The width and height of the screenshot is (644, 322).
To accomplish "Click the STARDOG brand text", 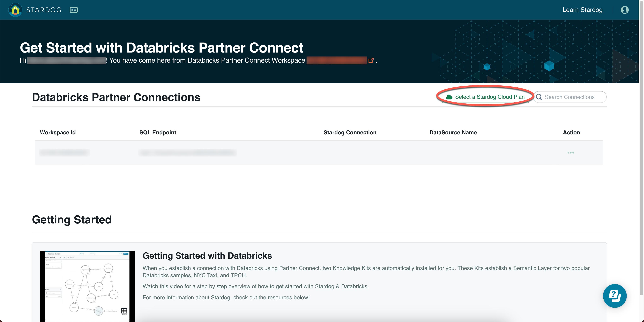I will tap(44, 10).
